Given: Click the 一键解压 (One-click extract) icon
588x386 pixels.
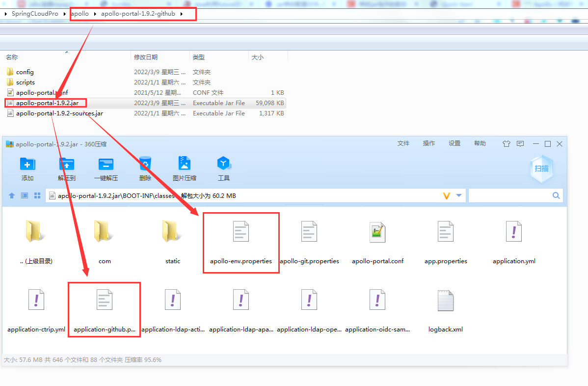Looking at the screenshot, I should (106, 169).
